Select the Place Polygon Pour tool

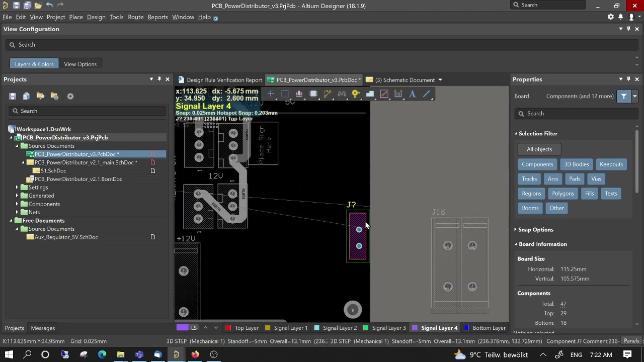pos(370,94)
